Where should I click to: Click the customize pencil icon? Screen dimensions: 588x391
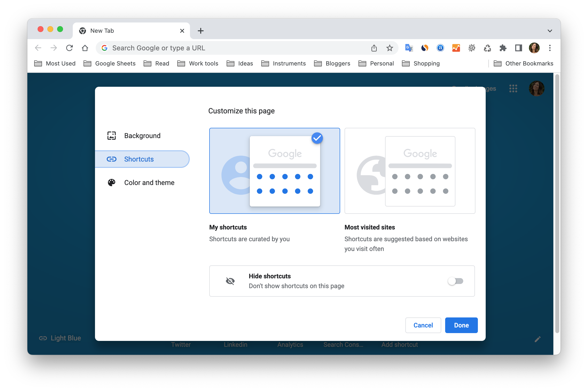pos(538,339)
